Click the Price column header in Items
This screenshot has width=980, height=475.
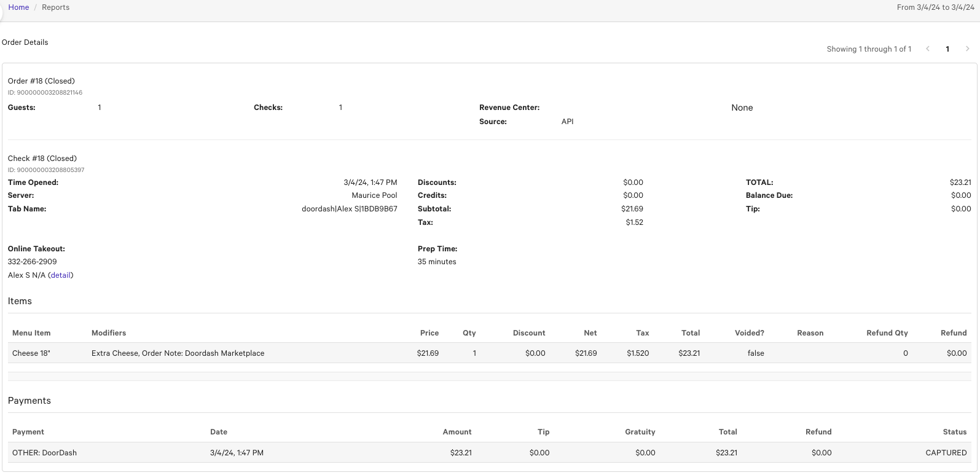[429, 333]
